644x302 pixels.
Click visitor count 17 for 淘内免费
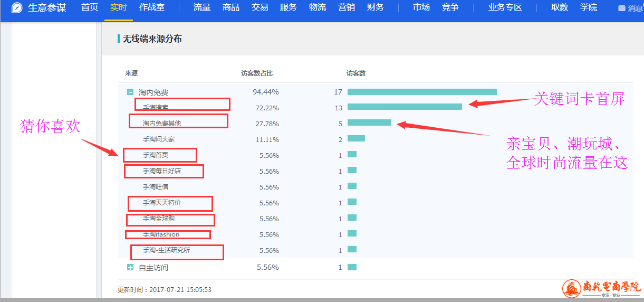(338, 92)
